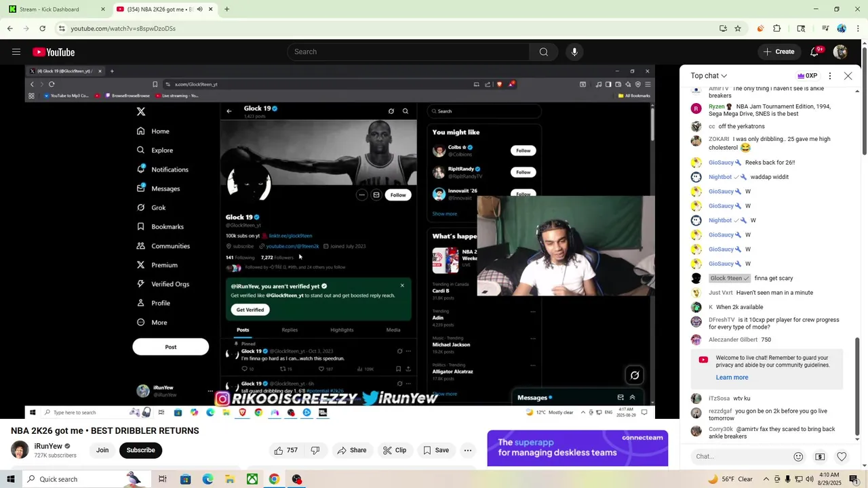This screenshot has width=868, height=488.
Task: Open YouTube notifications bell
Action: click(815, 52)
